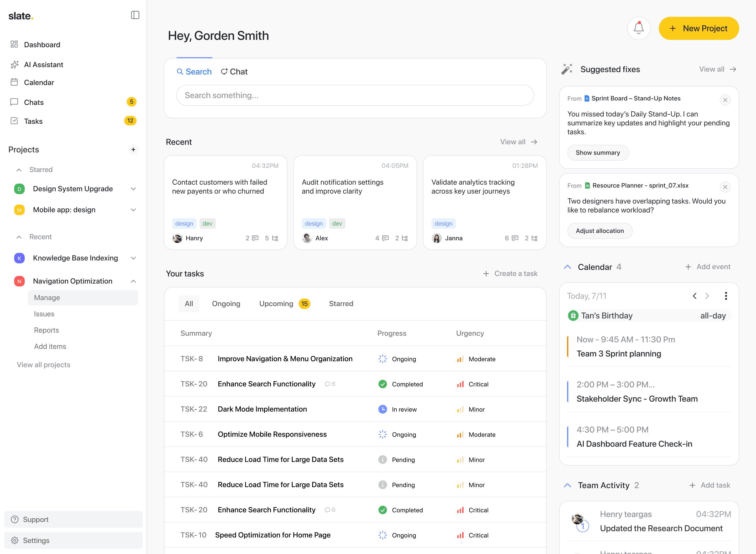Expand the Design System Upgrade project
The image size is (756, 554).
pos(133,189)
